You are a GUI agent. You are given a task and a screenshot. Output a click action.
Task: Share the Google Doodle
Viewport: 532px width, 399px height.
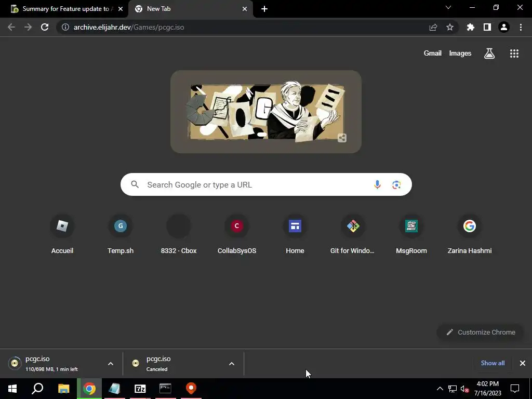pos(342,138)
